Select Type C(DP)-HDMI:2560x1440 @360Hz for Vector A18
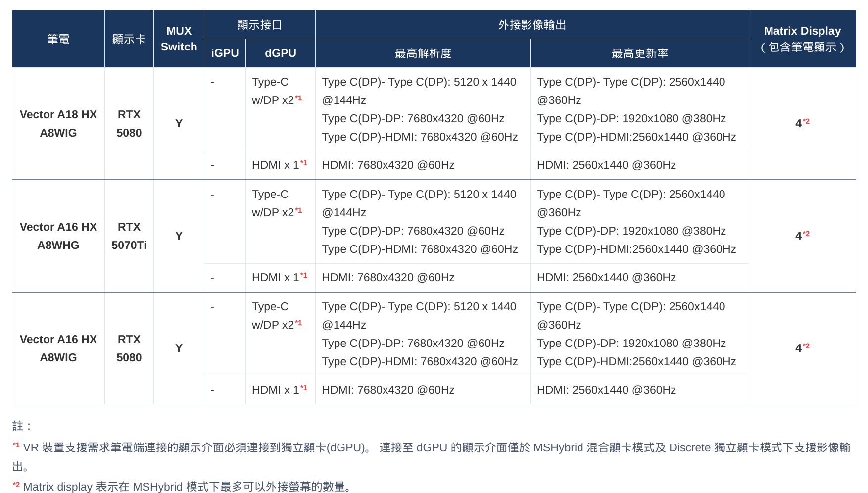This screenshot has height=493, width=868. [636, 137]
